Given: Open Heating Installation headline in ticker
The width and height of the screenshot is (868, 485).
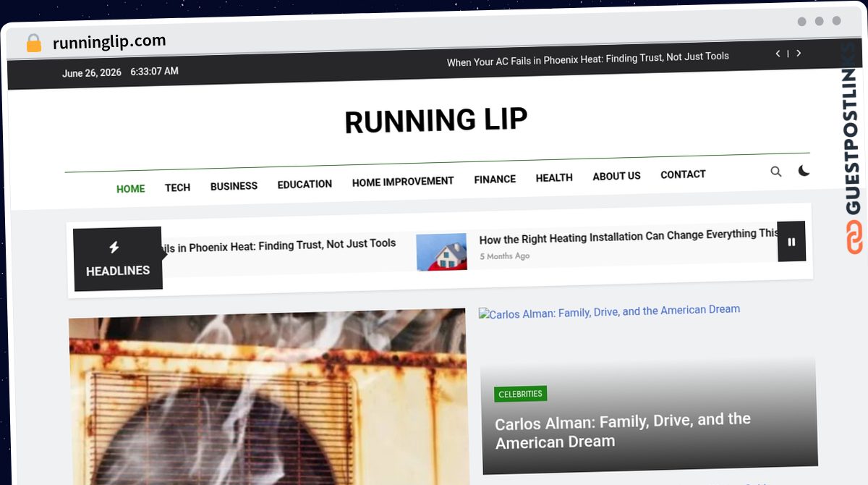Looking at the screenshot, I should coord(629,237).
